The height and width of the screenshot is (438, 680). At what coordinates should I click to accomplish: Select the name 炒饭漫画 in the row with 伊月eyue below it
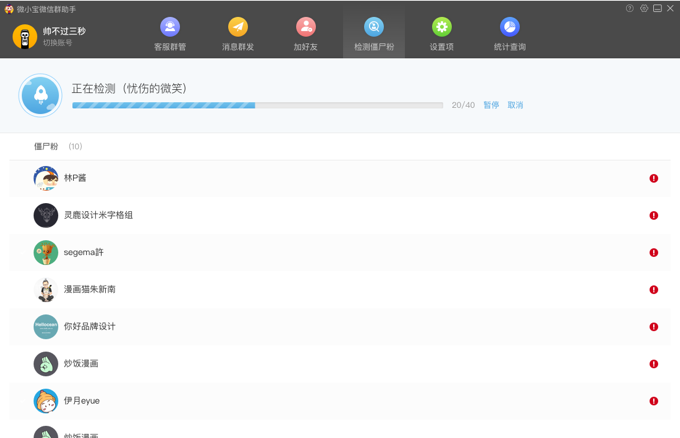pos(81,363)
